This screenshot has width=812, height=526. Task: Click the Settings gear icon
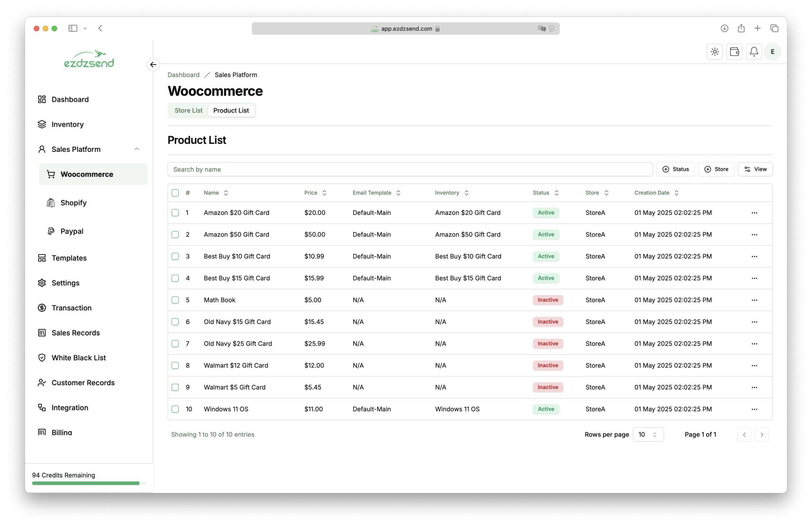(42, 283)
